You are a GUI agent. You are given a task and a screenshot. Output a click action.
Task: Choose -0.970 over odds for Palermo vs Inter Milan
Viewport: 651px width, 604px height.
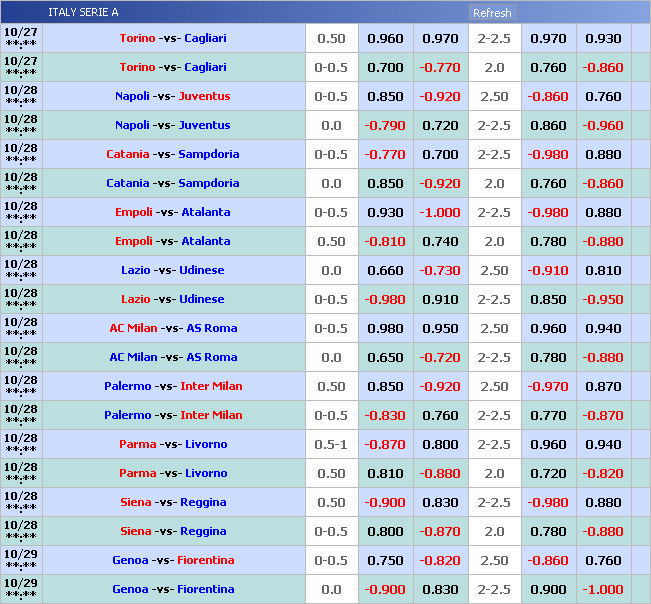[x=548, y=387]
